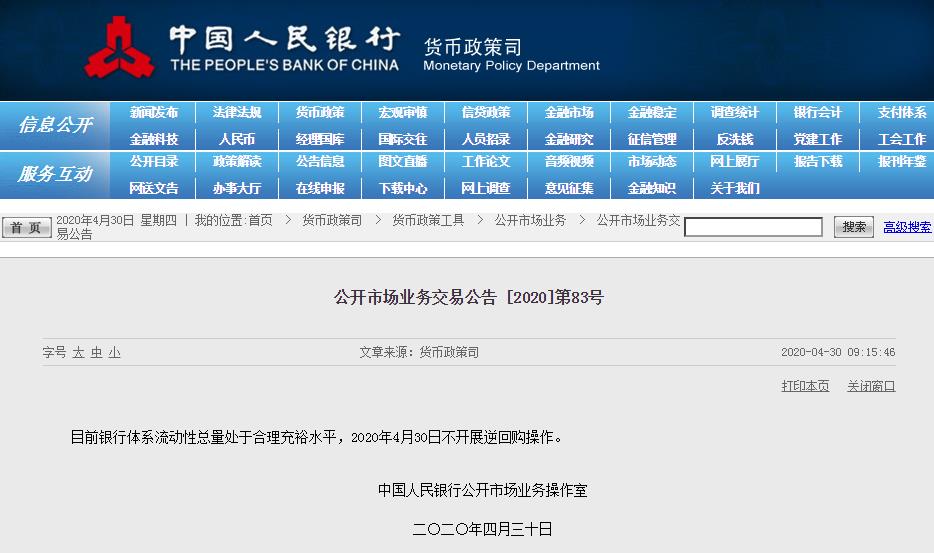Set font size to 中 (medium)
The width and height of the screenshot is (934, 553).
click(96, 353)
